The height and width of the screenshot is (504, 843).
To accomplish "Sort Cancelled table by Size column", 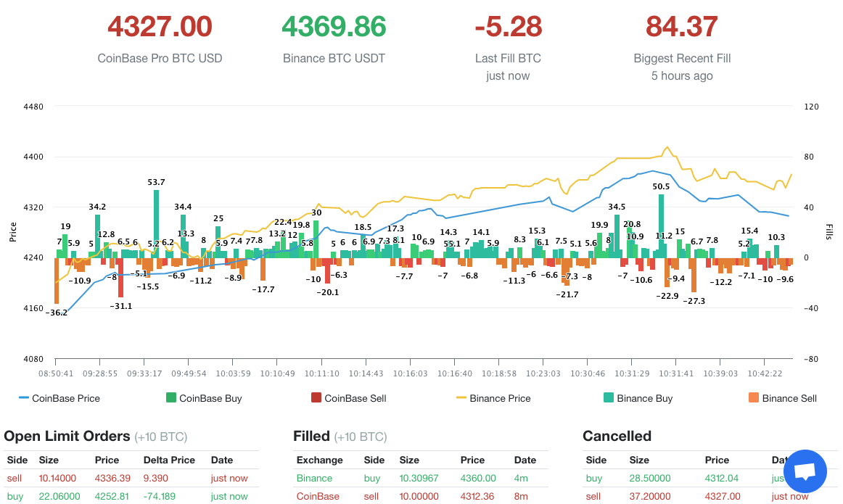I will coord(639,460).
